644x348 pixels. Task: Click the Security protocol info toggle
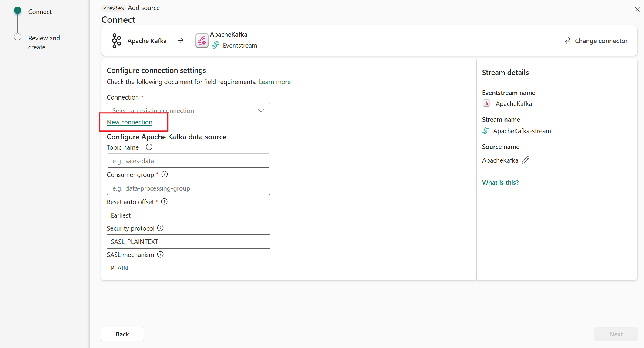click(161, 228)
